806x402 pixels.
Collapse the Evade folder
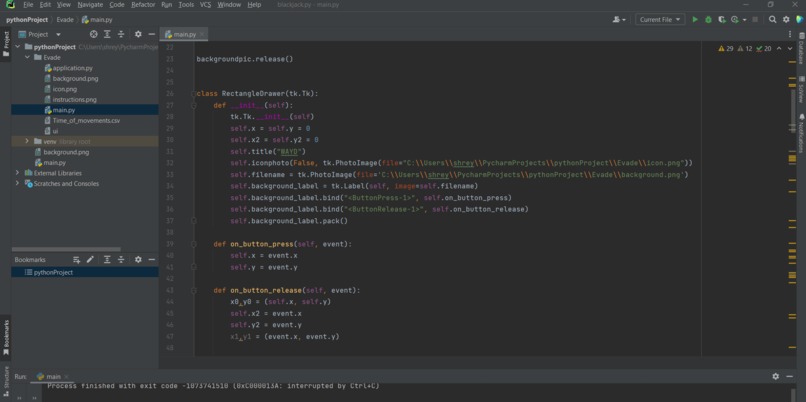tap(27, 57)
